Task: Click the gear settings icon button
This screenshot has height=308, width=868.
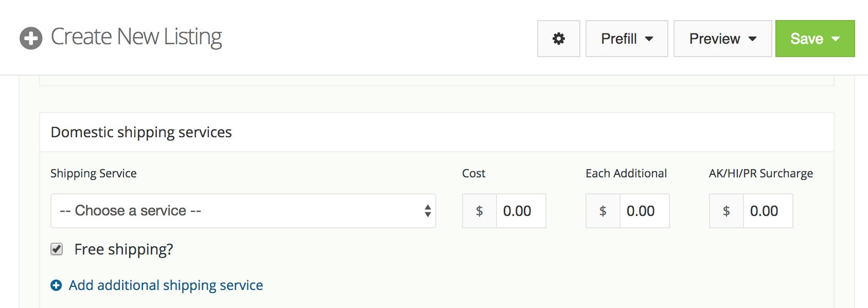Action: click(x=559, y=39)
